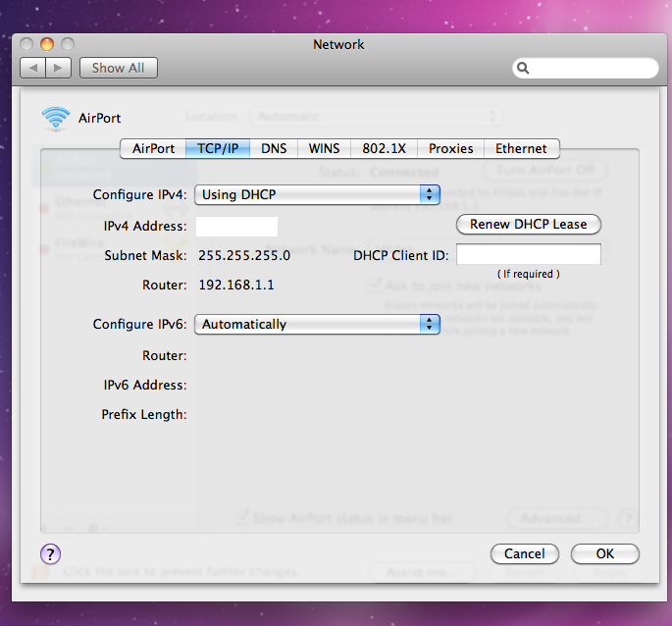Click the magnifier icon in the search field
Image resolution: width=672 pixels, height=626 pixels.
pos(523,68)
